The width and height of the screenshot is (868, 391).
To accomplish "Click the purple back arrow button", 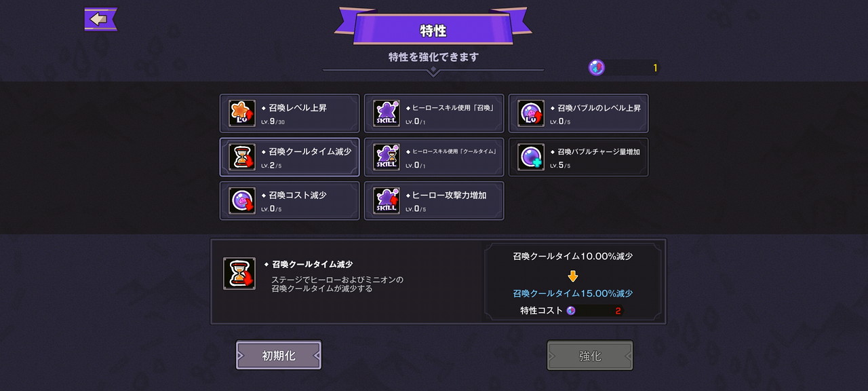I will 100,19.
